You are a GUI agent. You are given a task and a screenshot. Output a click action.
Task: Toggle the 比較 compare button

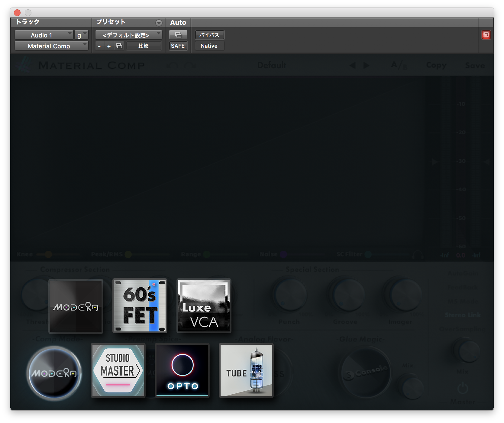[144, 46]
